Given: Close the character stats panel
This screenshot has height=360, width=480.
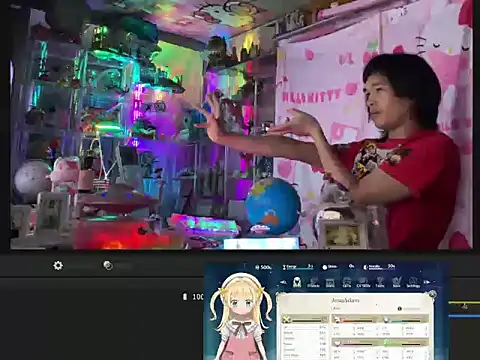Looking at the screenshot, I should [x=432, y=294].
